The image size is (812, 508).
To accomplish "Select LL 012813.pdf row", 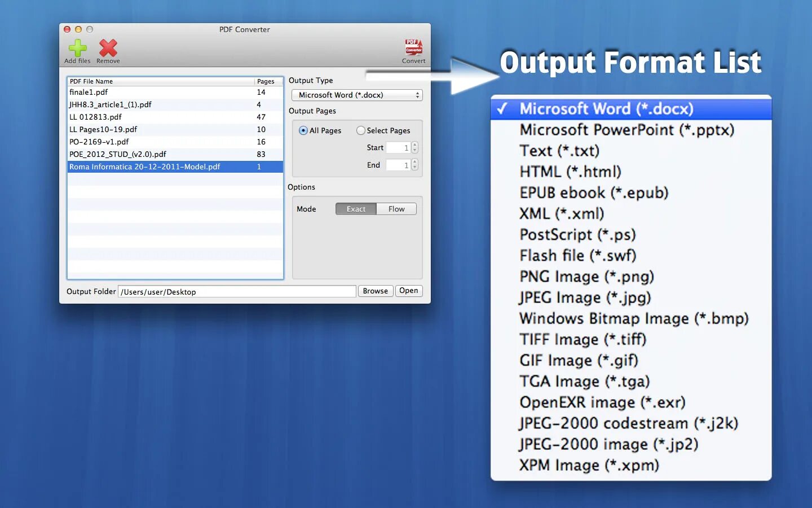I will [175, 117].
